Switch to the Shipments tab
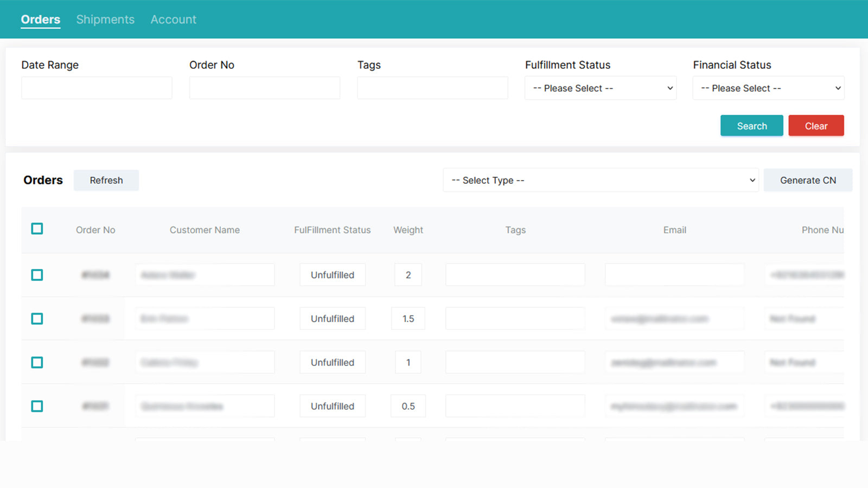The height and width of the screenshot is (488, 868). click(105, 19)
